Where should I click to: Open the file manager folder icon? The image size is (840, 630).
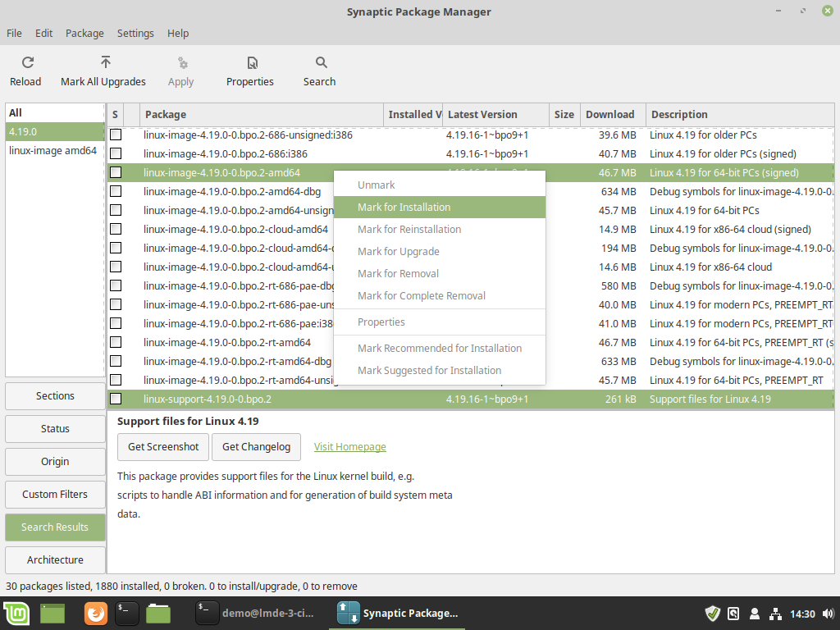point(158,614)
